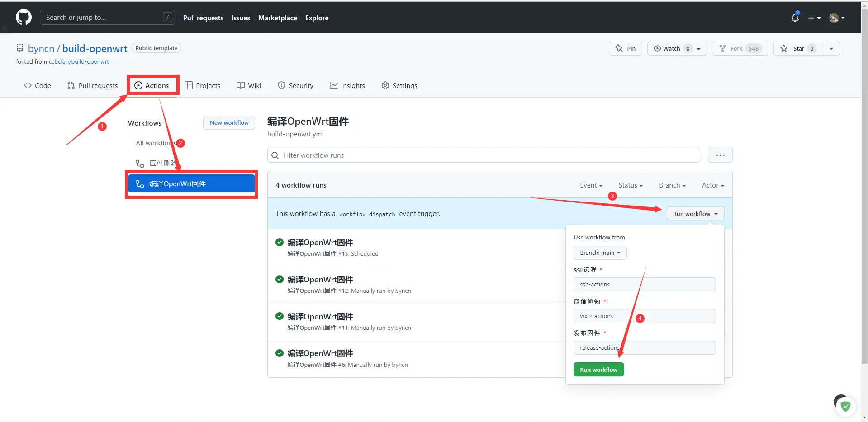Expand the Status filter dropdown
The width and height of the screenshot is (868, 422).
pyautogui.click(x=631, y=185)
